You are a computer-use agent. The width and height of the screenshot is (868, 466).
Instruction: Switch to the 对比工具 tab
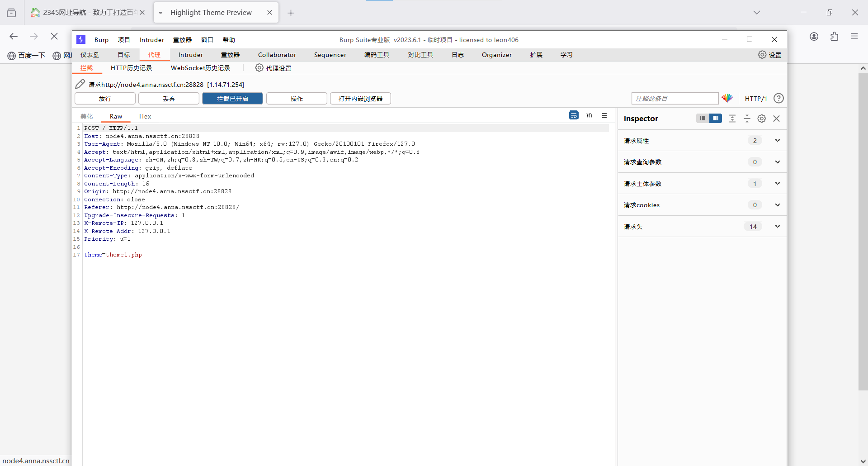point(421,55)
